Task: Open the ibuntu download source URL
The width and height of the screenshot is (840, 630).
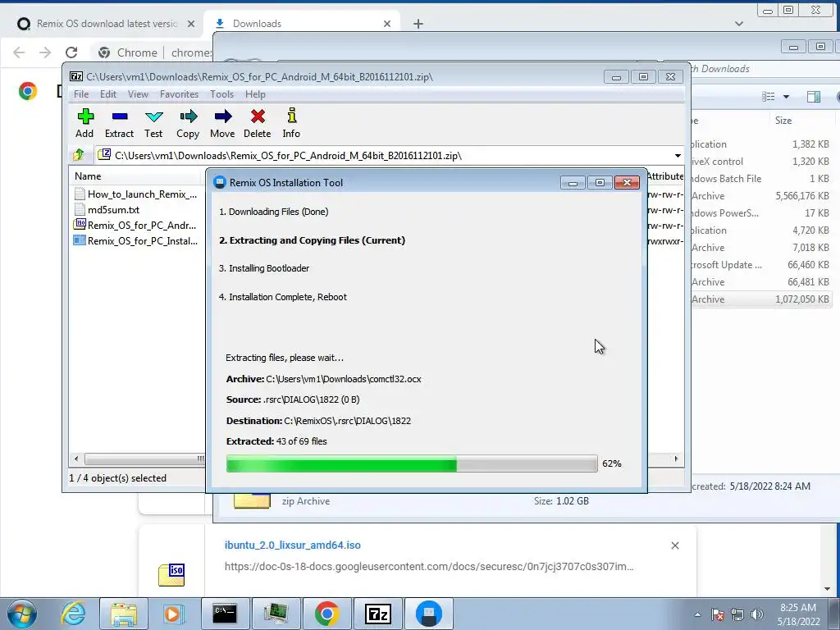Action: 429,566
